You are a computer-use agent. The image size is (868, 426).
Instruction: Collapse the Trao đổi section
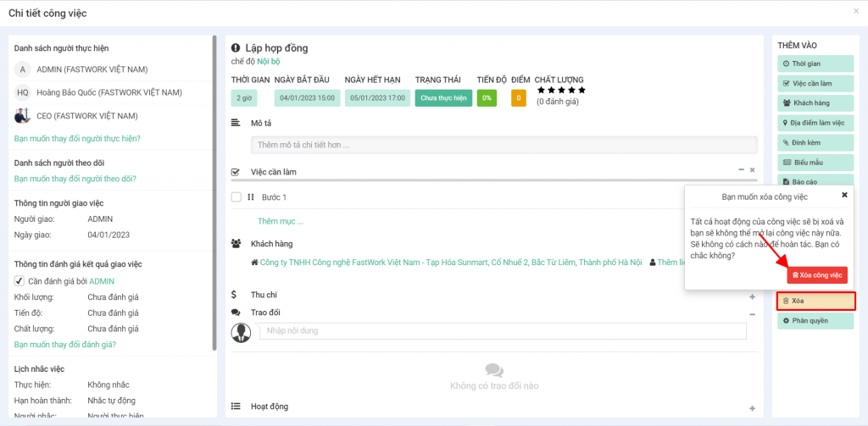pos(752,314)
